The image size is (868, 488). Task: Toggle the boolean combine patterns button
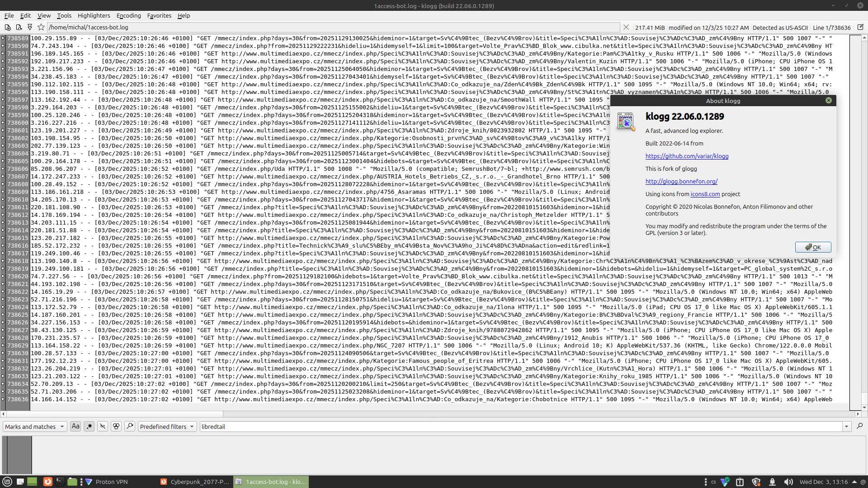[116, 426]
